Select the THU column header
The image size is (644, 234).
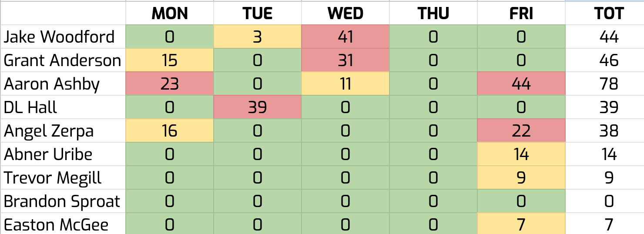(x=433, y=13)
